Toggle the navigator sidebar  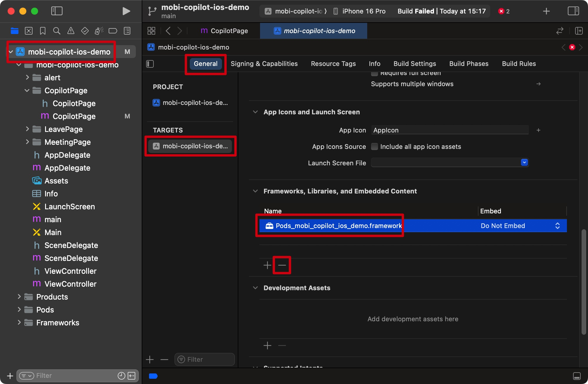(x=57, y=11)
